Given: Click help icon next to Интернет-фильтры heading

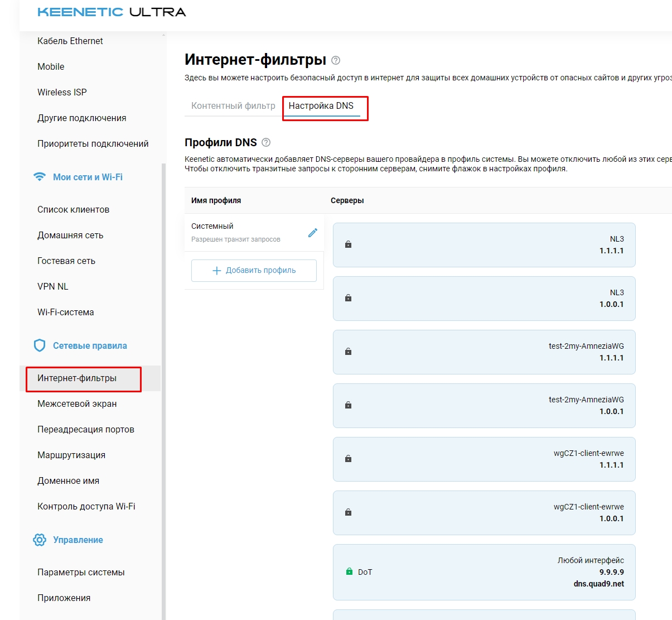Looking at the screenshot, I should (x=336, y=60).
